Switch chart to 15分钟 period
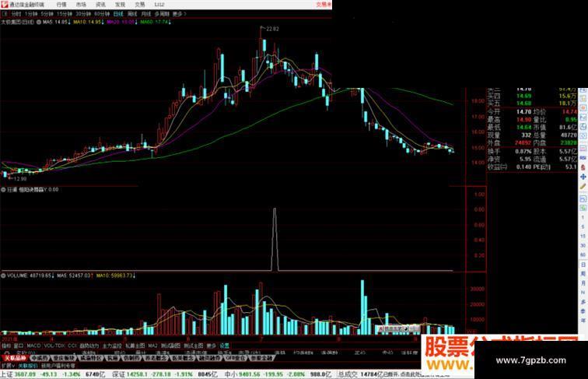 click(64, 14)
